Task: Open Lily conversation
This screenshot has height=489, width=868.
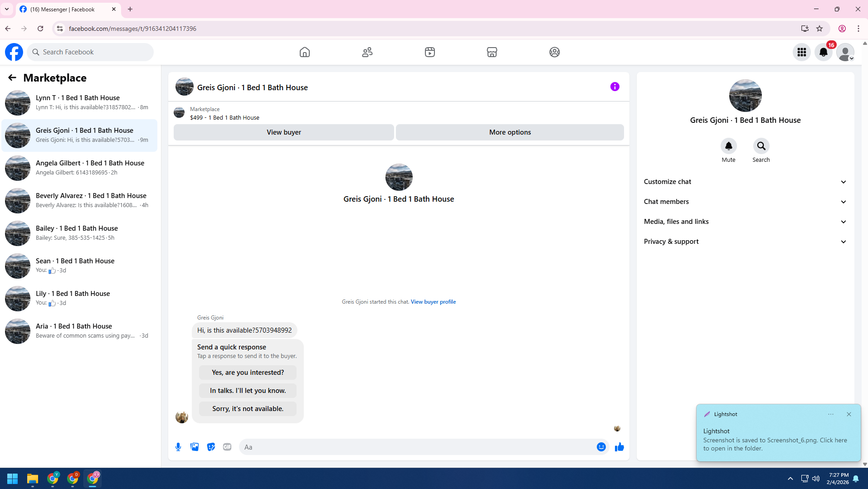Action: 79,298
